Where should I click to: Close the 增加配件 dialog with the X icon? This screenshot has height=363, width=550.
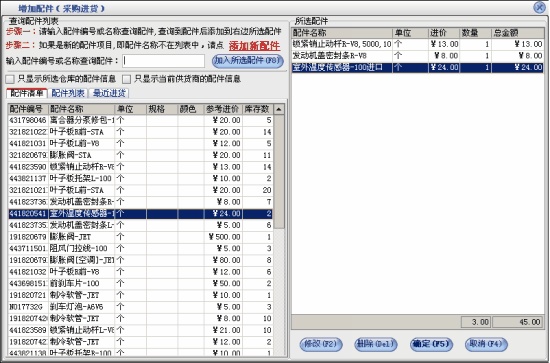pyautogui.click(x=539, y=7)
